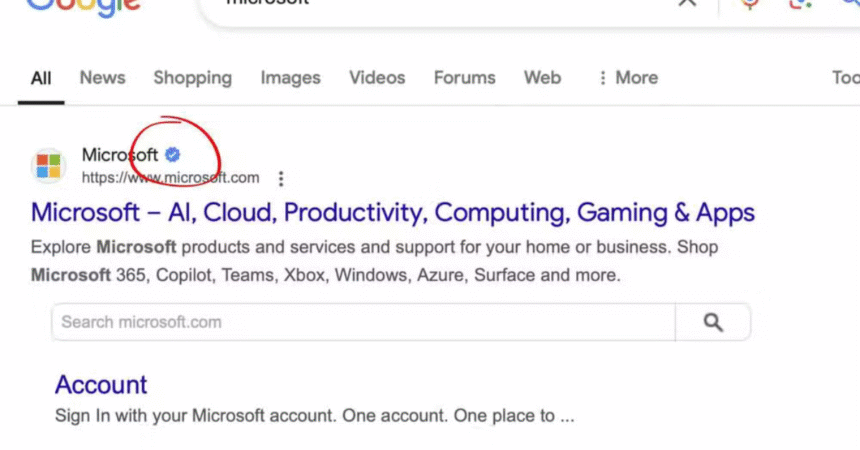
Task: Switch to the News tab
Action: click(x=103, y=77)
